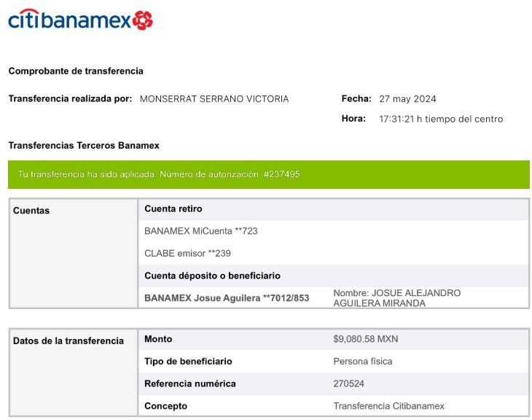
Task: Click the Comprobante de transferencia heading
Action: coord(76,71)
